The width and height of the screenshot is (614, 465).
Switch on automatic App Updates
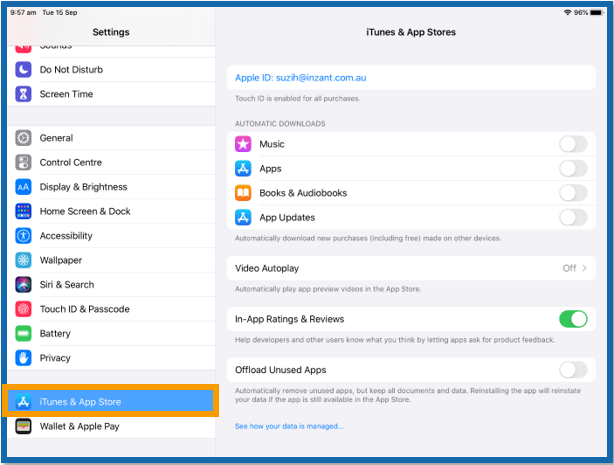[573, 217]
